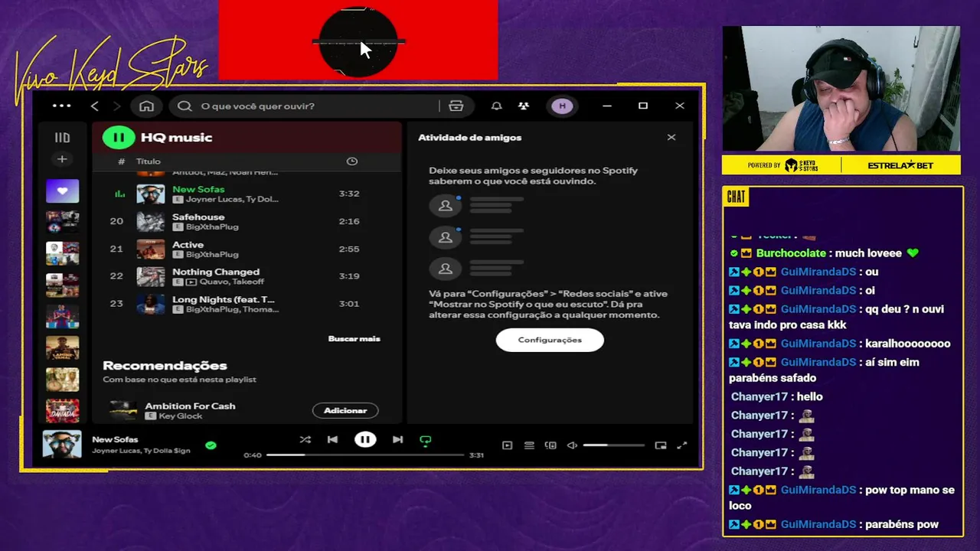
Task: Open the profile avatar H menu
Action: click(x=563, y=106)
